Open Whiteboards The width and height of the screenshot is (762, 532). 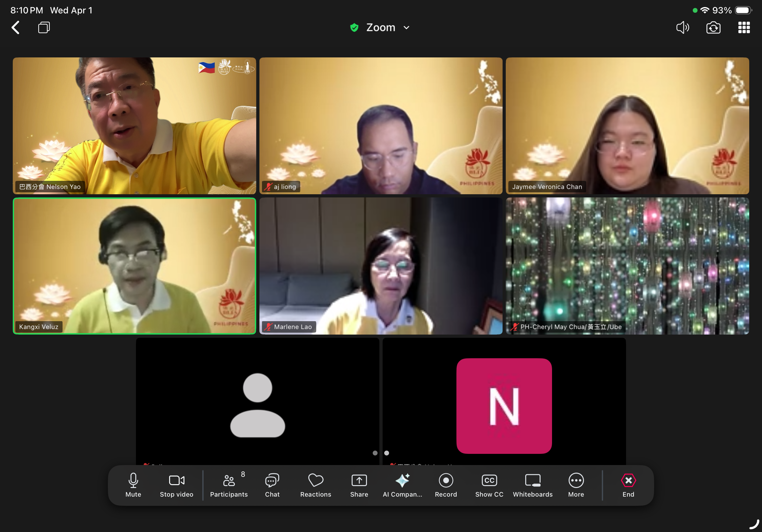coord(532,484)
